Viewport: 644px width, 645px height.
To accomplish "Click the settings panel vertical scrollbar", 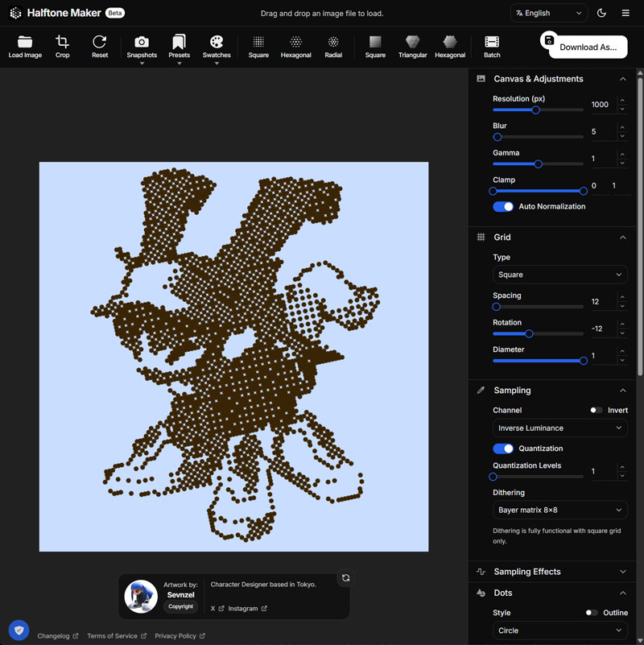I will [639, 227].
